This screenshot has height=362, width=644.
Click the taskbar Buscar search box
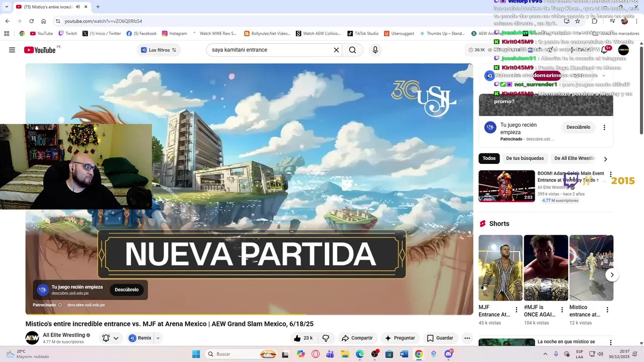pos(242,354)
